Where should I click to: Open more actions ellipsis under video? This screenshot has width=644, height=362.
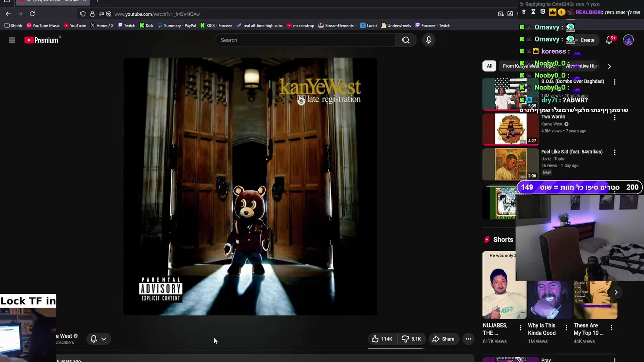pos(468,339)
